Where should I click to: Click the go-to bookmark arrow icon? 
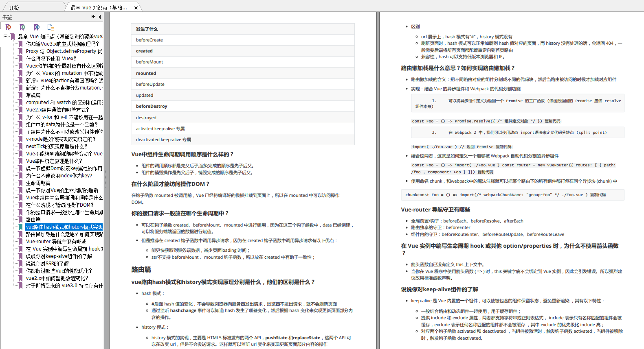click(37, 27)
